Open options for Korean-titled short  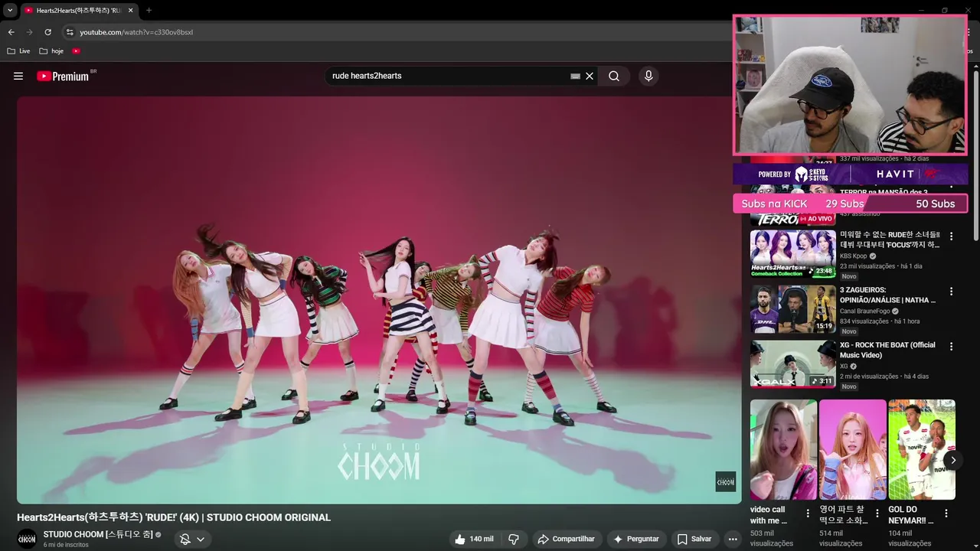point(877,514)
